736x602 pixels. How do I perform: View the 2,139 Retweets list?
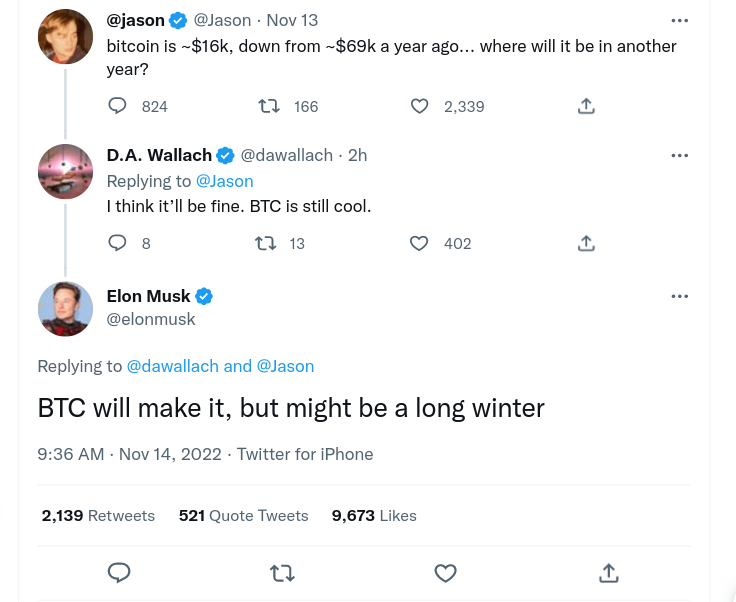pos(98,516)
